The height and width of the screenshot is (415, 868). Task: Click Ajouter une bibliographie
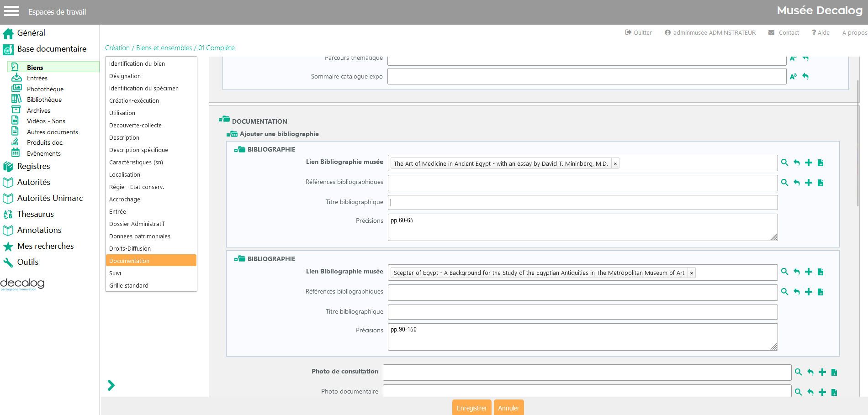coord(279,134)
